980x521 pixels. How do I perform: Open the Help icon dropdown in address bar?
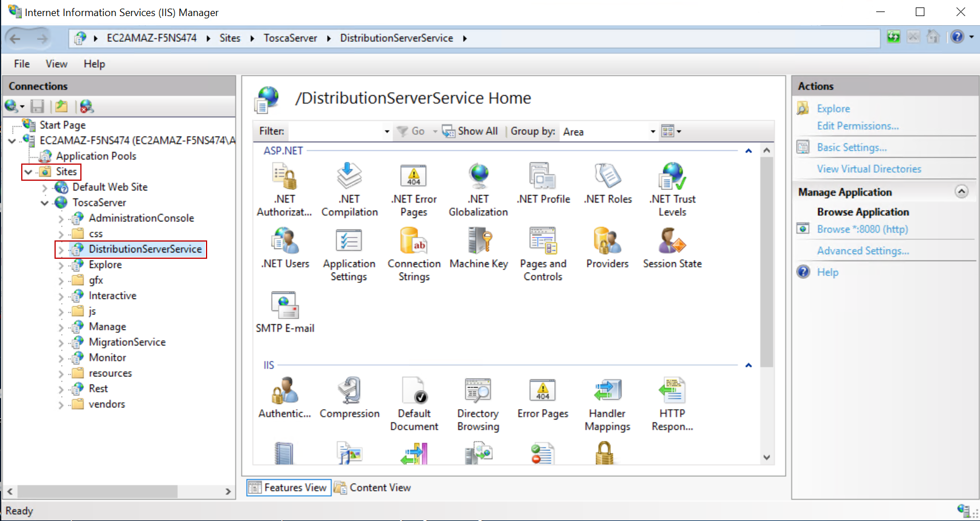971,37
